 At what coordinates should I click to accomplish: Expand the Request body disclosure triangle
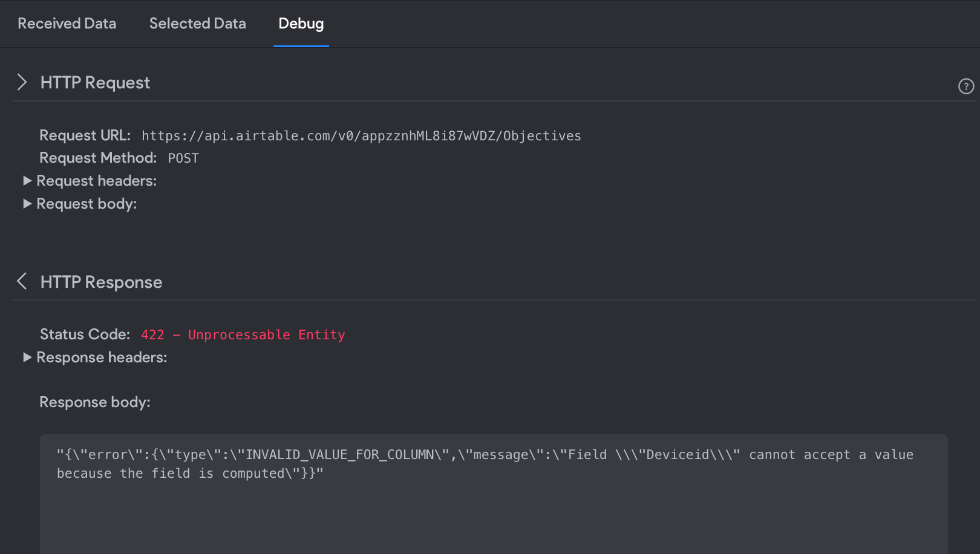27,204
